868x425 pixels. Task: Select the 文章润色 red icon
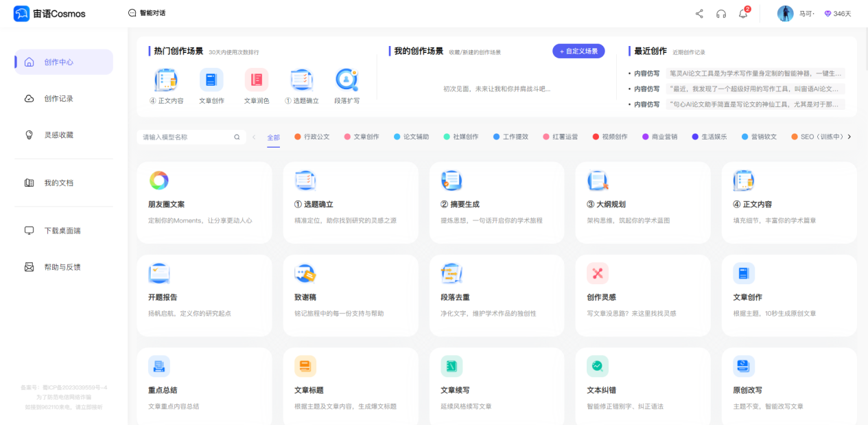[x=257, y=80]
